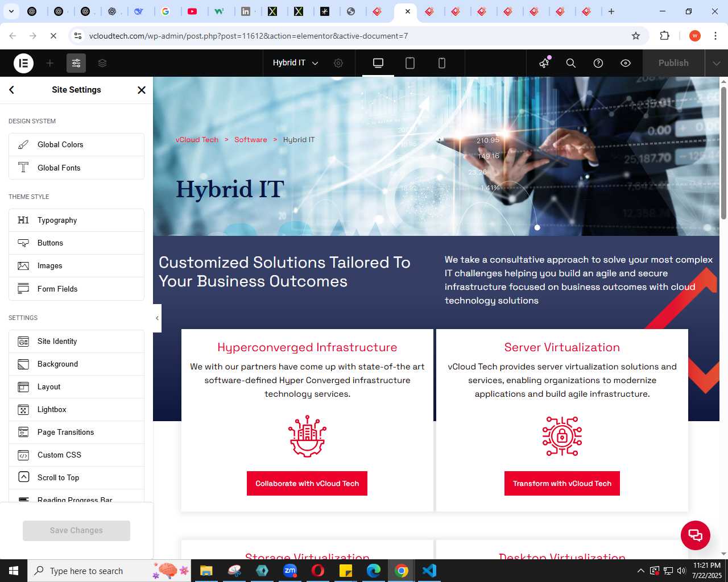Open page settings gear icon
728x582 pixels.
338,63
